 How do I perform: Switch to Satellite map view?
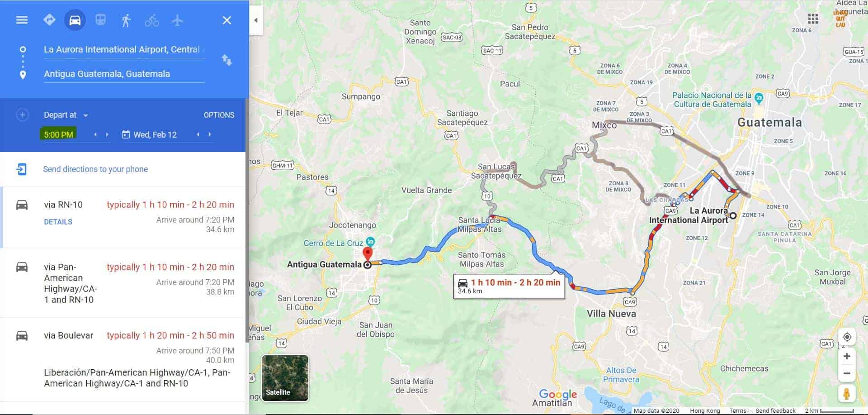click(x=285, y=378)
